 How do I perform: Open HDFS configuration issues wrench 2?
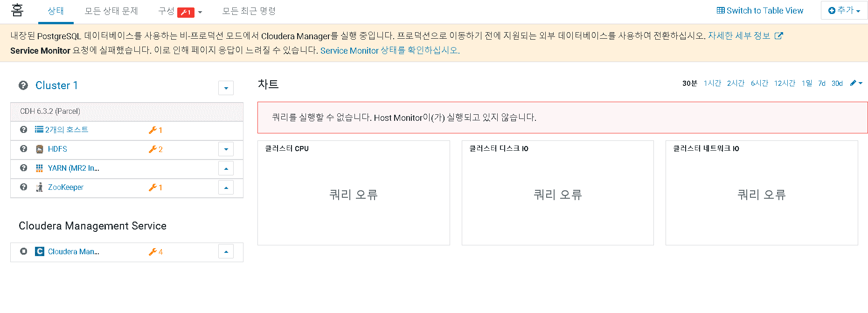point(155,149)
